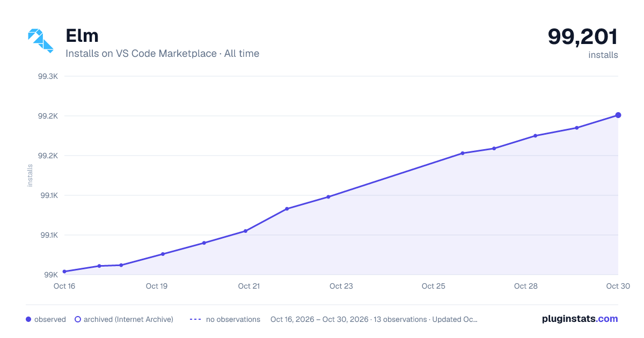Click the 99,201 installs total
Screen dimensions: 644x338
pyautogui.click(x=583, y=36)
